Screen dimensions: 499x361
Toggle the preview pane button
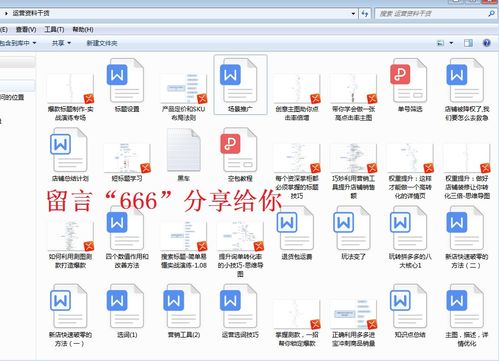(x=468, y=43)
